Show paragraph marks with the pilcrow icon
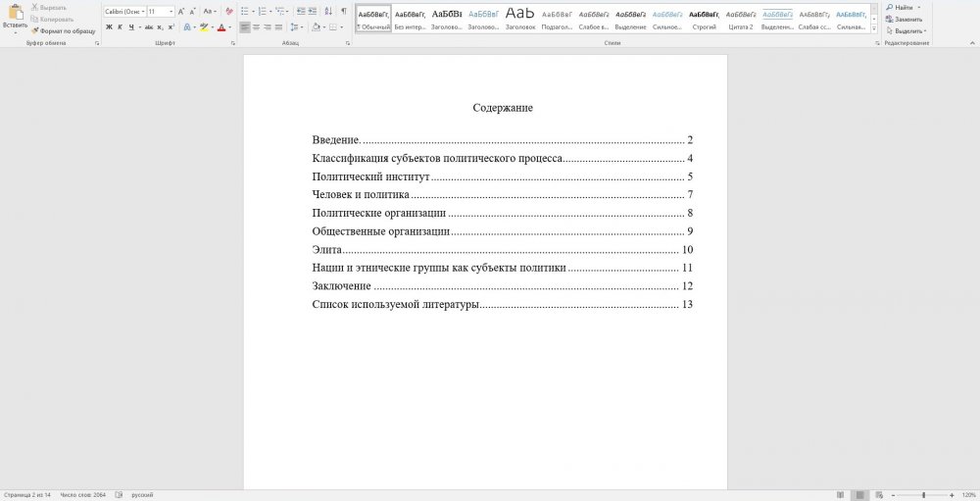Viewport: 980px width, 501px height. (x=343, y=11)
